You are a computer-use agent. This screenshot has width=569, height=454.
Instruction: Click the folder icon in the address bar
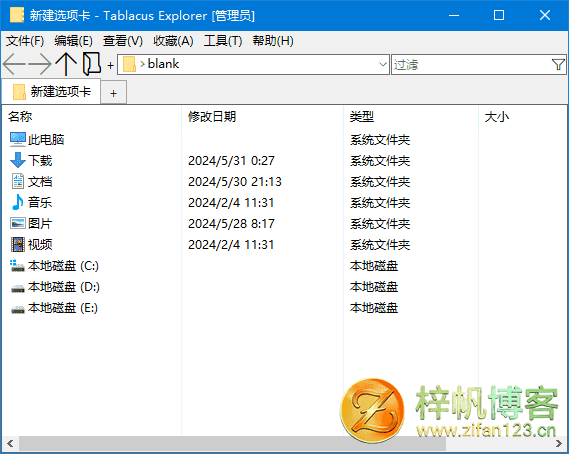point(129,65)
